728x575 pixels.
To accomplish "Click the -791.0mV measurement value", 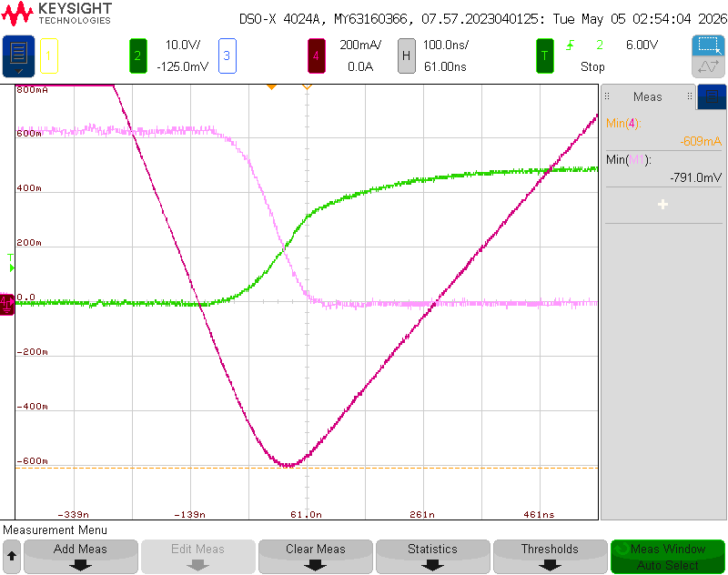I will coord(695,177).
